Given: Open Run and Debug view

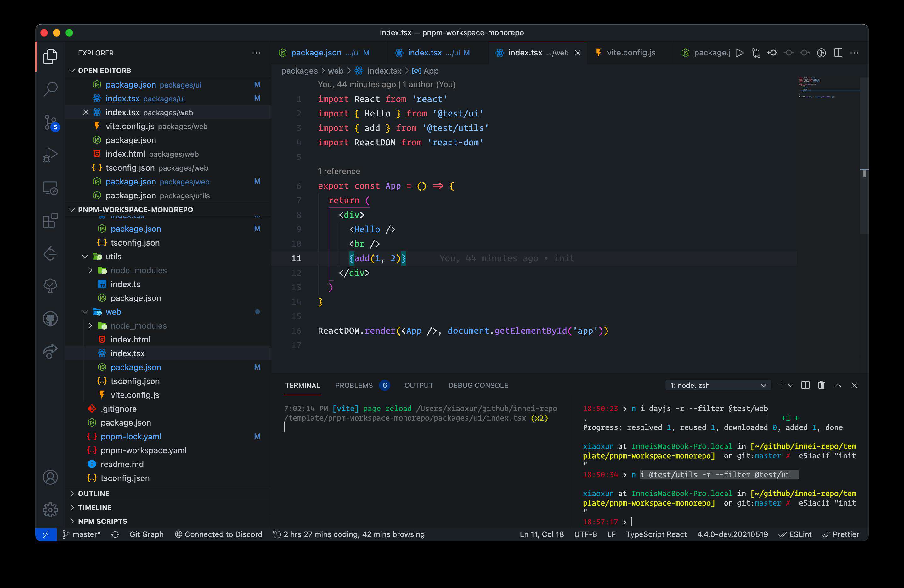Looking at the screenshot, I should tap(50, 155).
